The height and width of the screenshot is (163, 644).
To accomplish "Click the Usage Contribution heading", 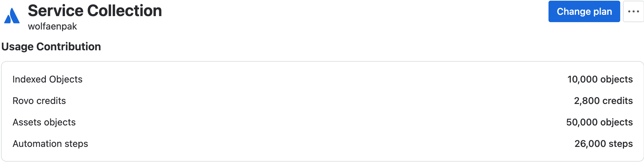I will (x=51, y=47).
